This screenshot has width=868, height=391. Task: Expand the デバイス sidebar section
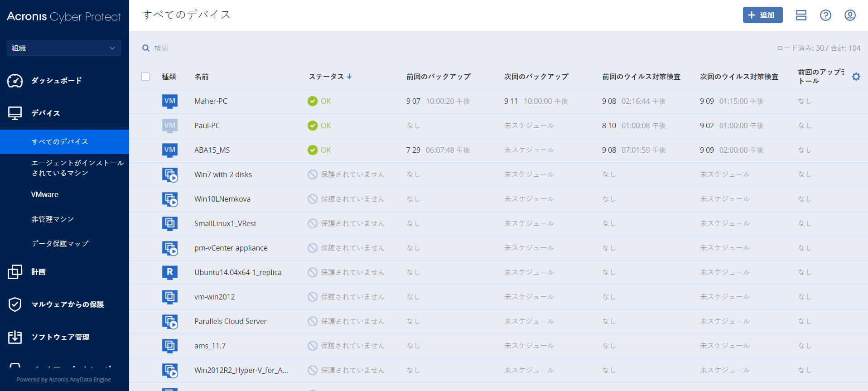(x=45, y=113)
